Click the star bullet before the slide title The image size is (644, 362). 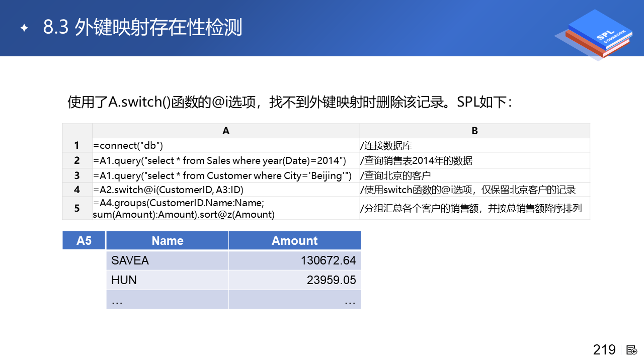(x=24, y=28)
